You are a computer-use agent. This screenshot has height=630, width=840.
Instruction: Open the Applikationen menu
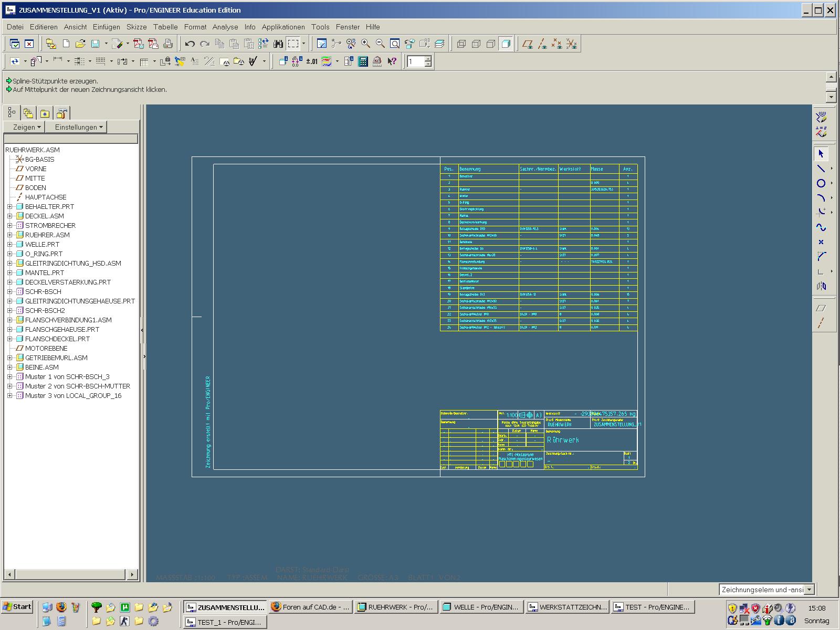(x=283, y=27)
